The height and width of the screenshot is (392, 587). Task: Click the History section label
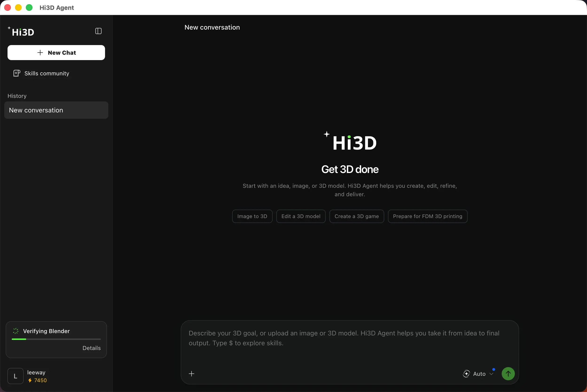[x=17, y=96]
